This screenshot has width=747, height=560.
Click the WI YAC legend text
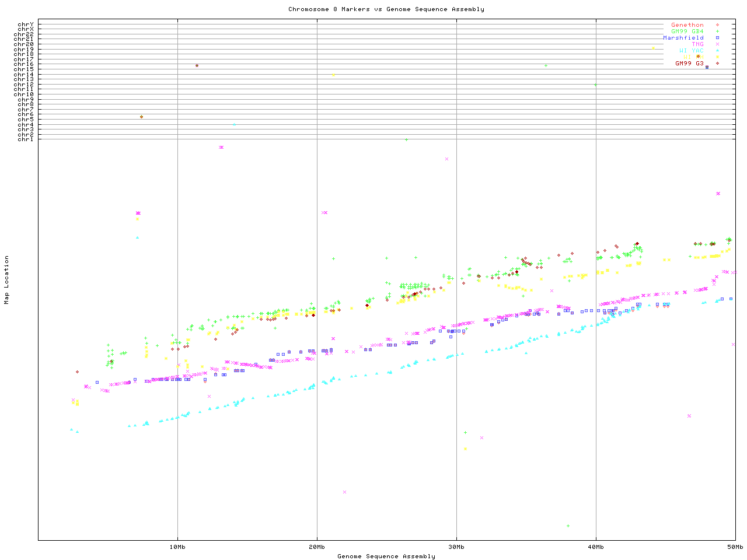(691, 51)
